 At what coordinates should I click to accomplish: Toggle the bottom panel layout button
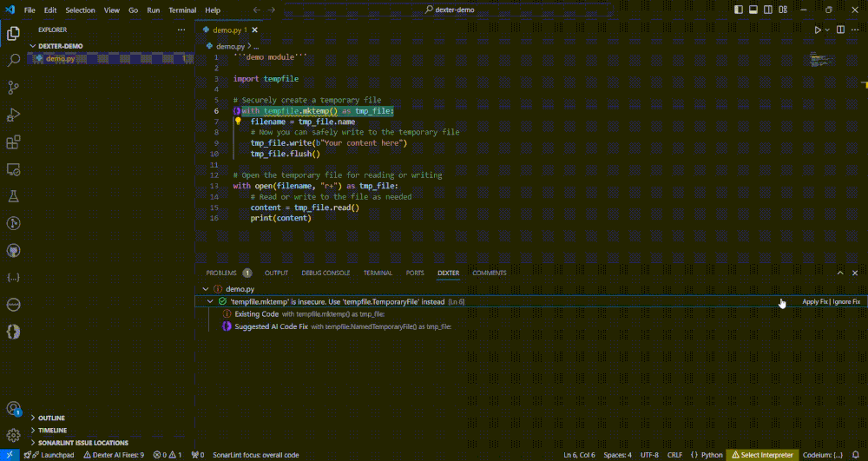(x=753, y=10)
